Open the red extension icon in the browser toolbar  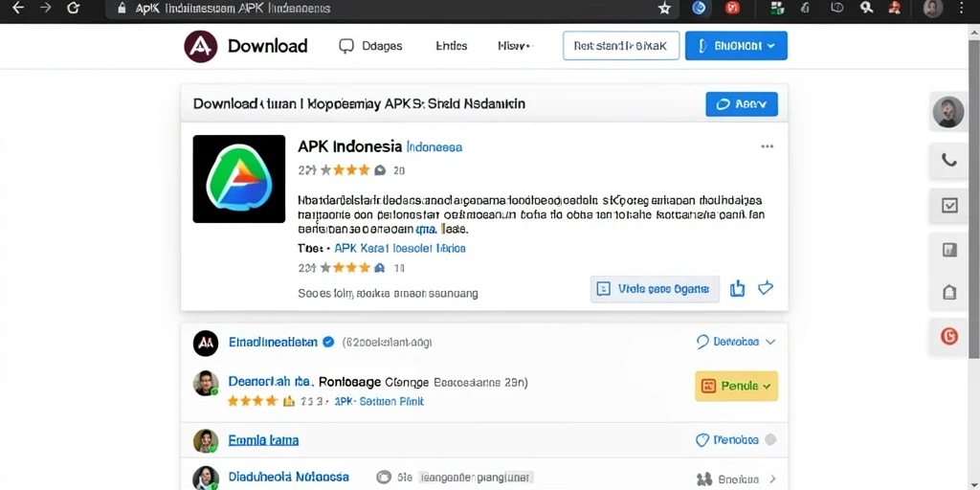(732, 8)
